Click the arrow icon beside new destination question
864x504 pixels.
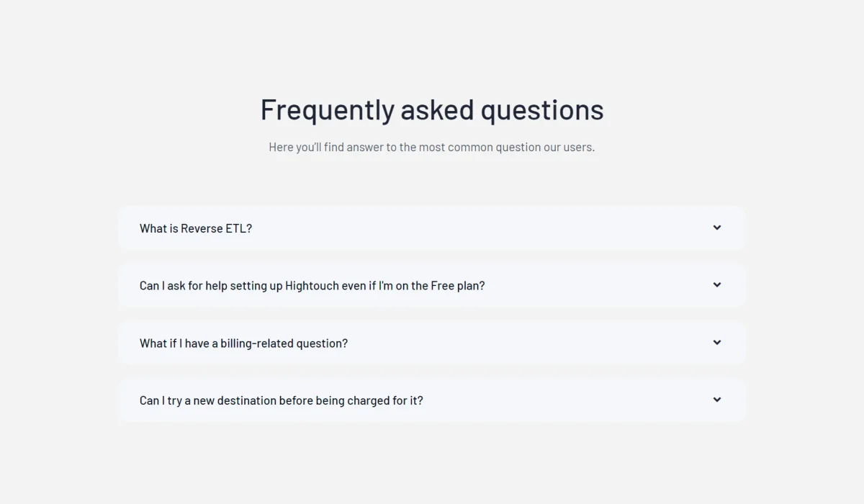[x=716, y=400]
